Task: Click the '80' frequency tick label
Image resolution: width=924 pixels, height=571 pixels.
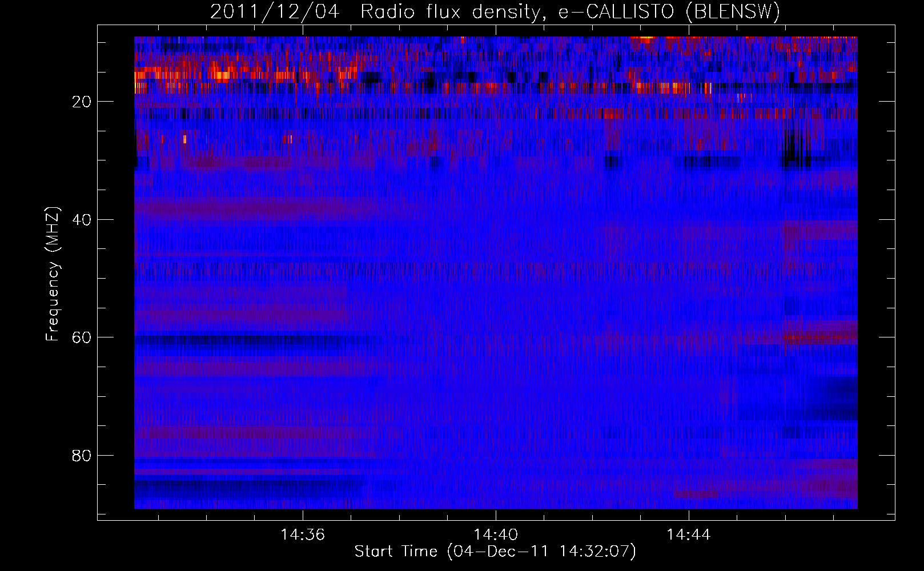Action: coord(82,456)
